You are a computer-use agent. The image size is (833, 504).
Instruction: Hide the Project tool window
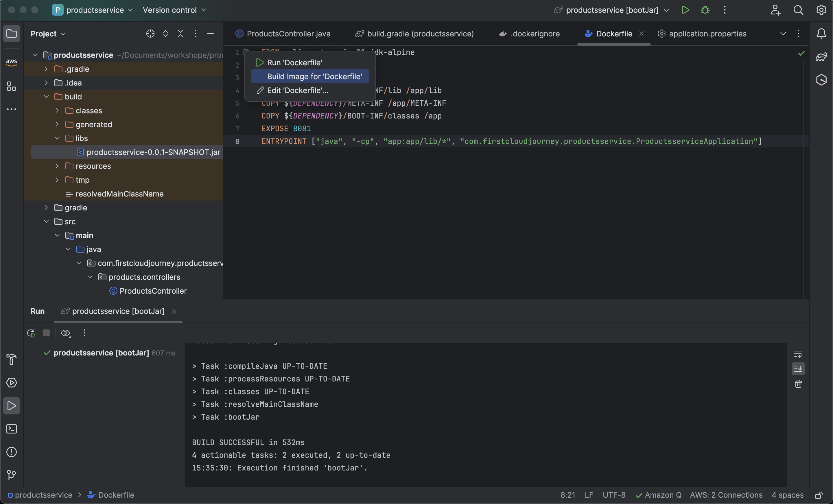click(210, 34)
